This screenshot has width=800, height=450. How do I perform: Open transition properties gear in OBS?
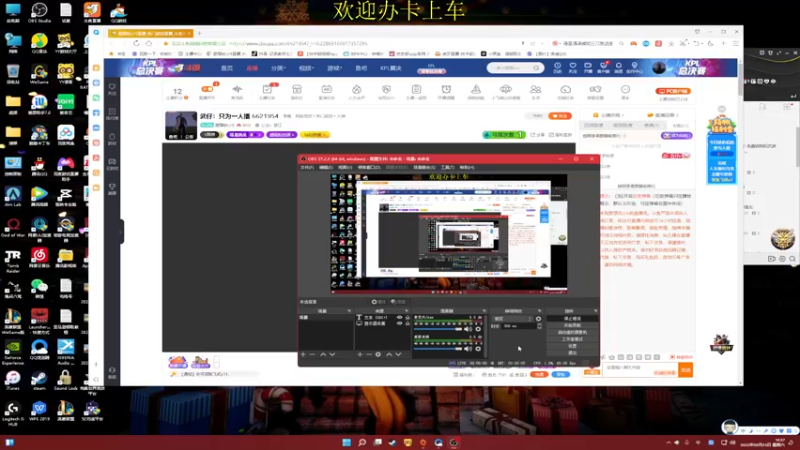538,319
